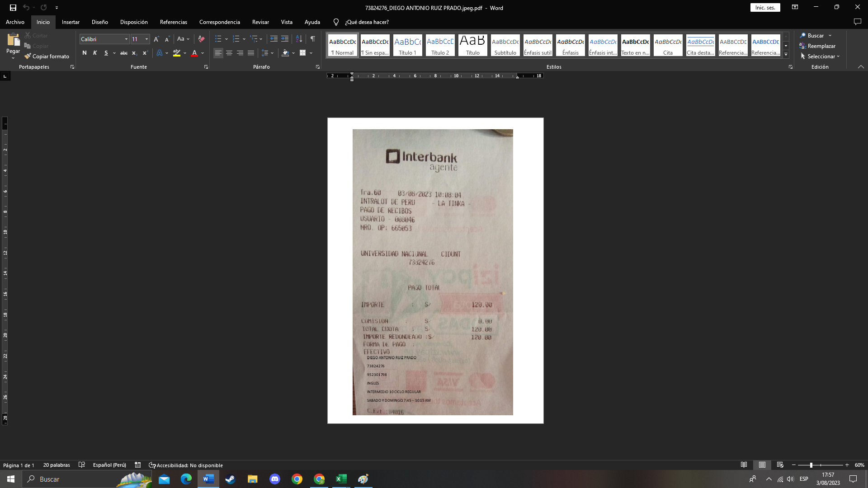The image size is (868, 488).
Task: Click the Increase Indent icon
Action: (x=285, y=39)
